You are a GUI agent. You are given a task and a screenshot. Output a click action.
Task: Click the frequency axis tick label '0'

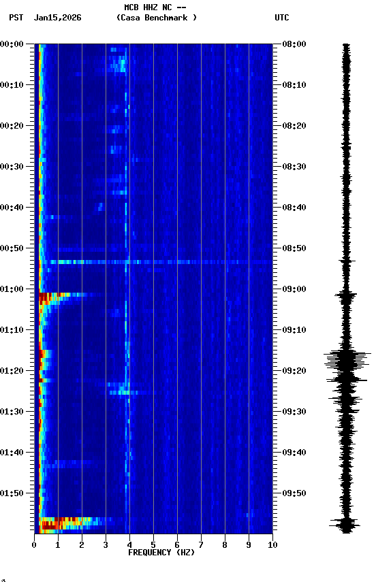[x=34, y=545]
